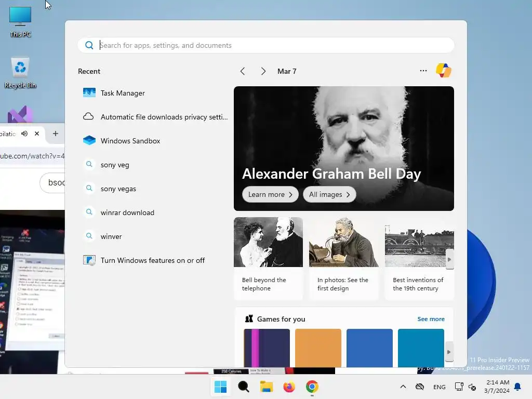Open 'Bell beyond the telephone' card
The image size is (532, 399).
[x=268, y=259]
